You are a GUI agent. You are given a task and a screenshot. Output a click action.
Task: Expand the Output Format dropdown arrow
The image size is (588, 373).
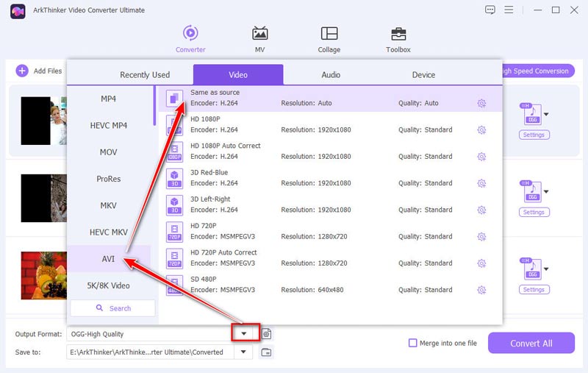pyautogui.click(x=244, y=333)
